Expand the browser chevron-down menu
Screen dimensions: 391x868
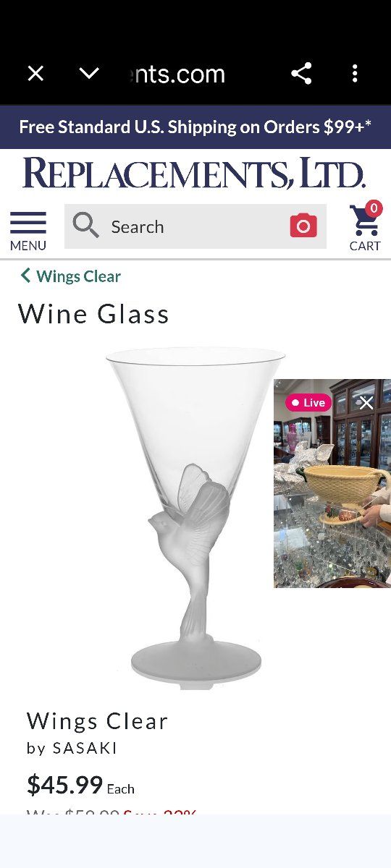[89, 73]
